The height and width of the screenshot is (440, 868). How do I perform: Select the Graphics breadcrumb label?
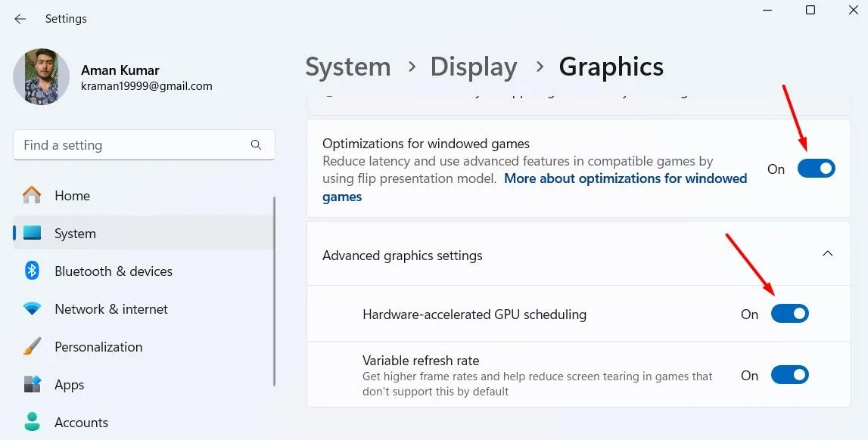click(x=611, y=67)
